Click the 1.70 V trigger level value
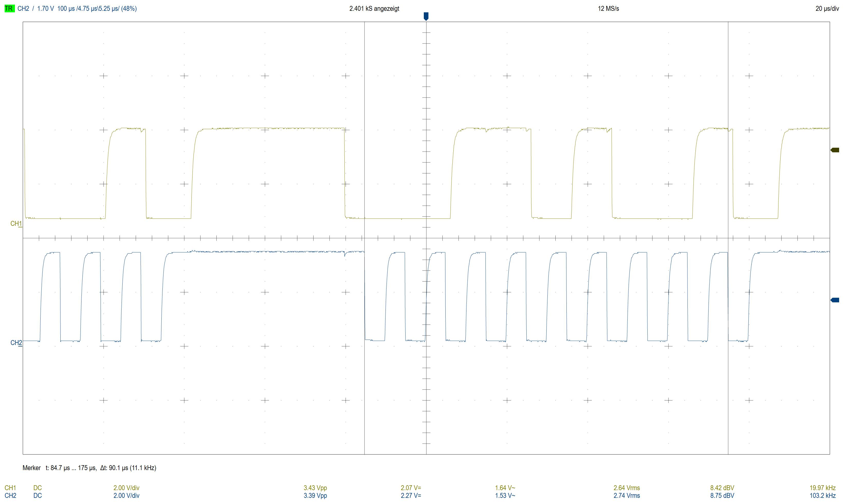 [x=45, y=8]
